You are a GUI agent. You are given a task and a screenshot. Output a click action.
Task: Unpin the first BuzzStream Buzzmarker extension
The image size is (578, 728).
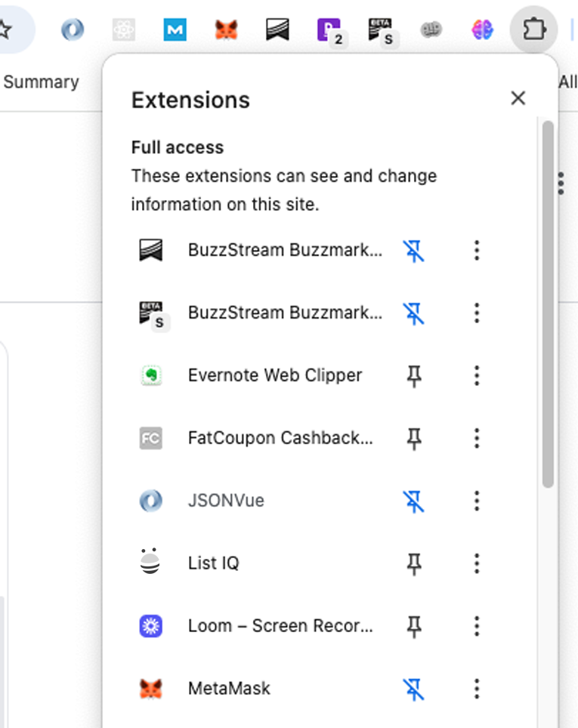click(x=413, y=251)
